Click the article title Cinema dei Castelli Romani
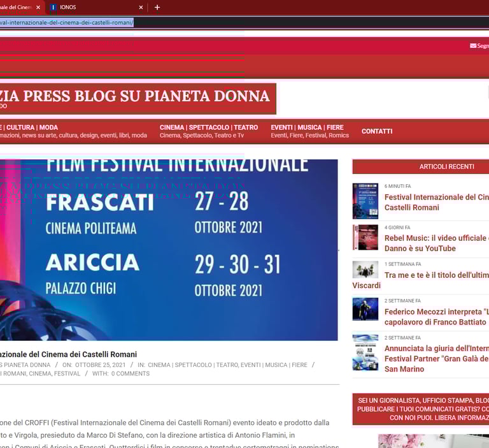Screen dimensions: 489x448 point(68,354)
